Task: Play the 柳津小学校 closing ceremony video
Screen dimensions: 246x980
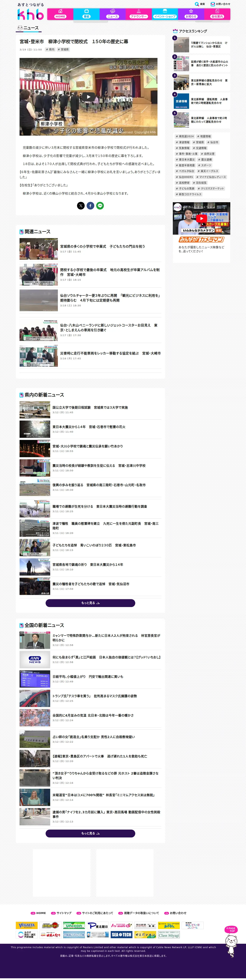Action: 89,97
